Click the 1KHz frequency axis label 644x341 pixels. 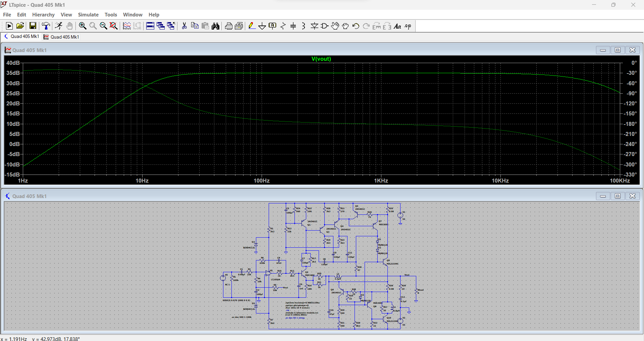(x=381, y=181)
